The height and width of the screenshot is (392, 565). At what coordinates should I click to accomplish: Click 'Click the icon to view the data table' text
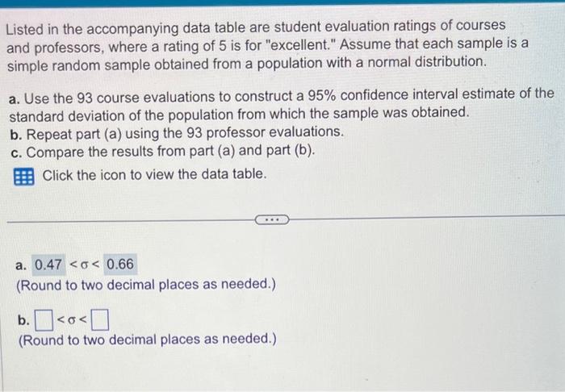point(155,174)
